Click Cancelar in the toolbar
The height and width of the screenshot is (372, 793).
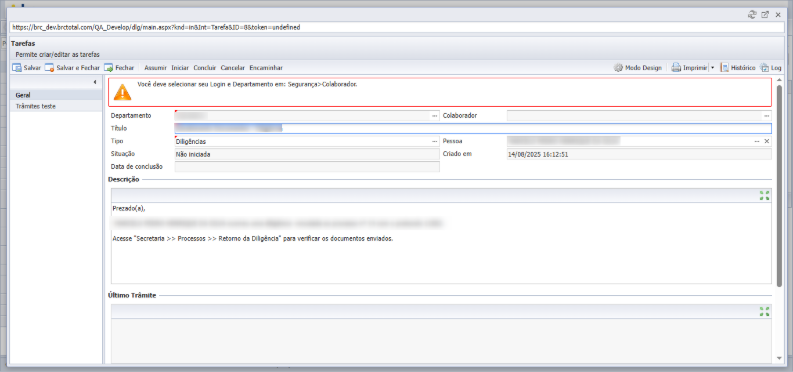pyautogui.click(x=233, y=68)
